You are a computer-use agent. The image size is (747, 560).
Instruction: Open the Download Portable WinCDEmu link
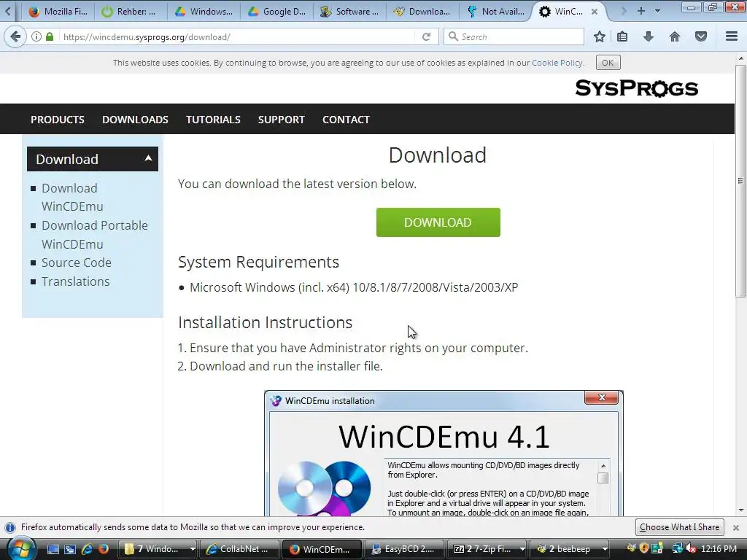[x=95, y=234]
